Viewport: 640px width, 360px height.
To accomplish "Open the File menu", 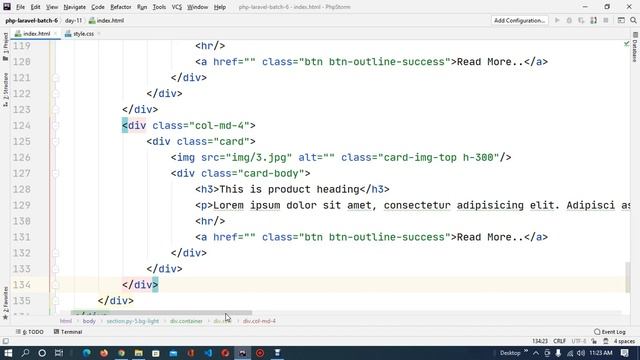I will click(20, 7).
